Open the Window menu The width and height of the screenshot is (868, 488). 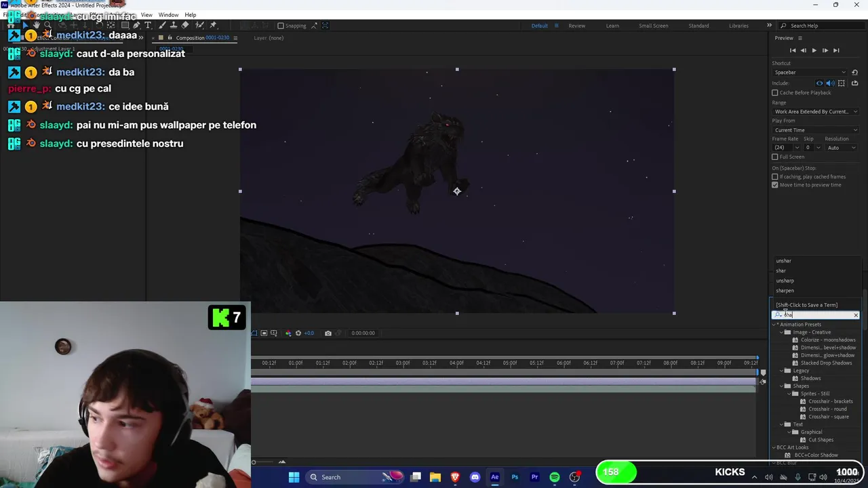click(168, 15)
